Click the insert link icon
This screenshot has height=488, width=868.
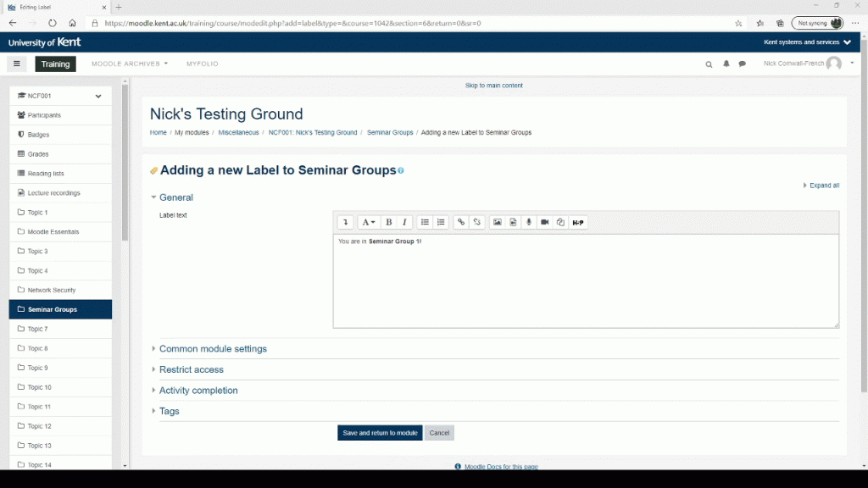[461, 223]
